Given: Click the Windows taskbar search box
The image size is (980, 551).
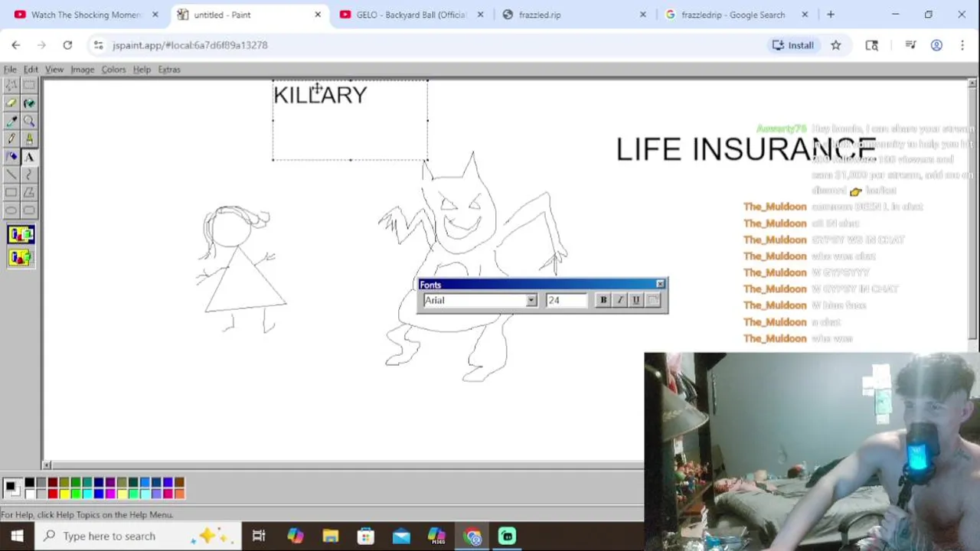Looking at the screenshot, I should pyautogui.click(x=138, y=536).
